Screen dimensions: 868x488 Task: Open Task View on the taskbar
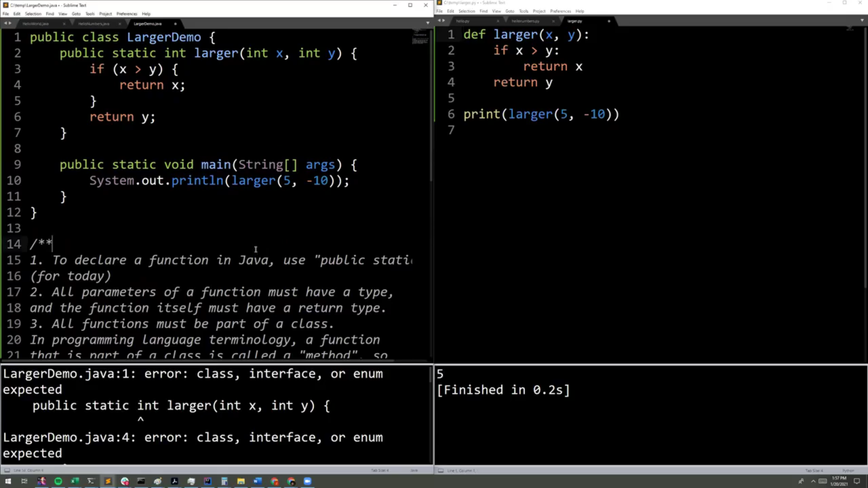click(x=24, y=481)
